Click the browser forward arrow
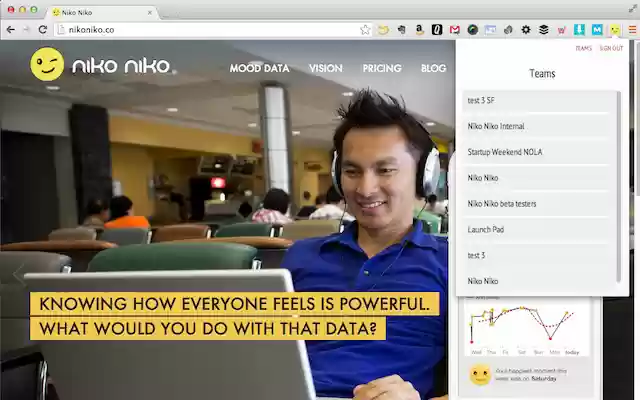This screenshot has height=400, width=640. click(26, 29)
